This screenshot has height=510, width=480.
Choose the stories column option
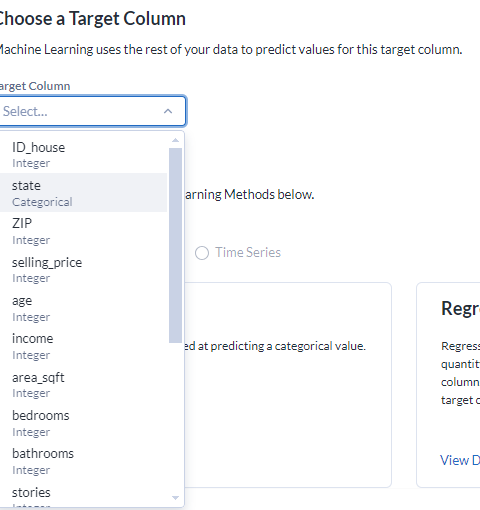coord(83,494)
